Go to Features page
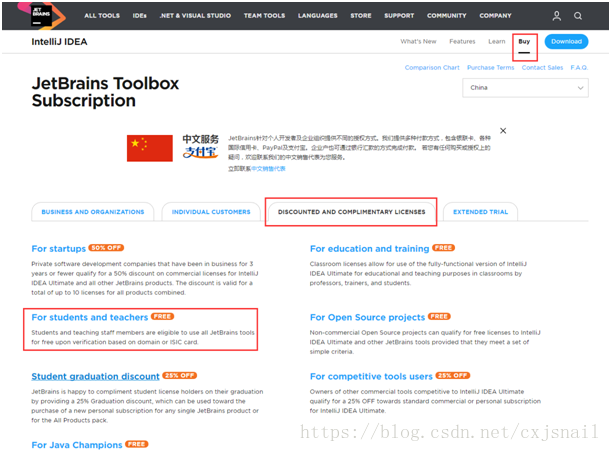 pos(462,41)
